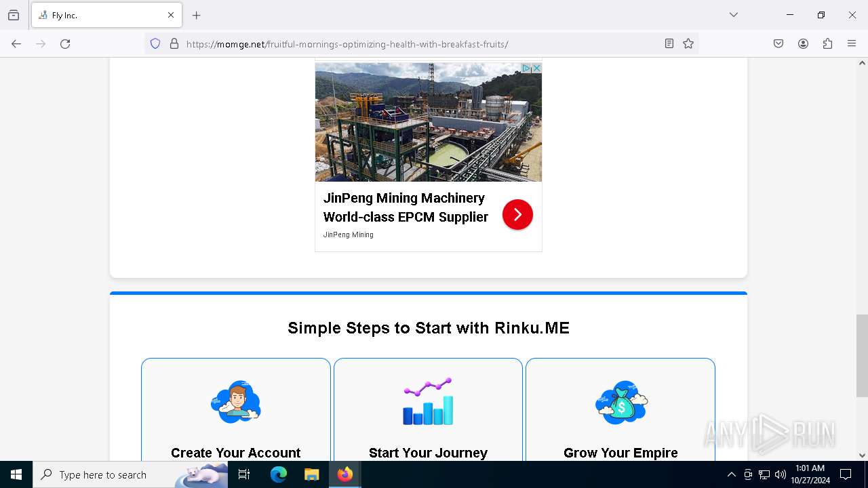Open volume control tray icon
Image resolution: width=868 pixels, height=488 pixels.
[x=781, y=474]
